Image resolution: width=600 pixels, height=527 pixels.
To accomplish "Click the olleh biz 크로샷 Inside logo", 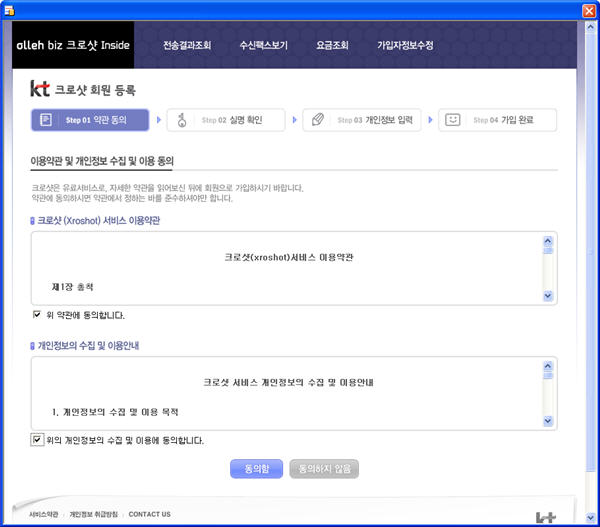I will (x=73, y=45).
